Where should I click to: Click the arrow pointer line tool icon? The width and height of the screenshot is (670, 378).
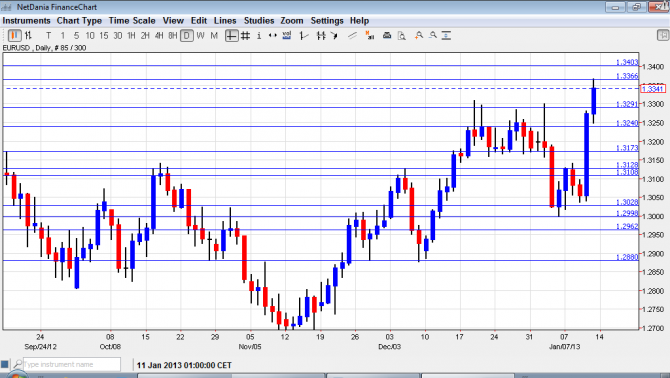(335, 36)
